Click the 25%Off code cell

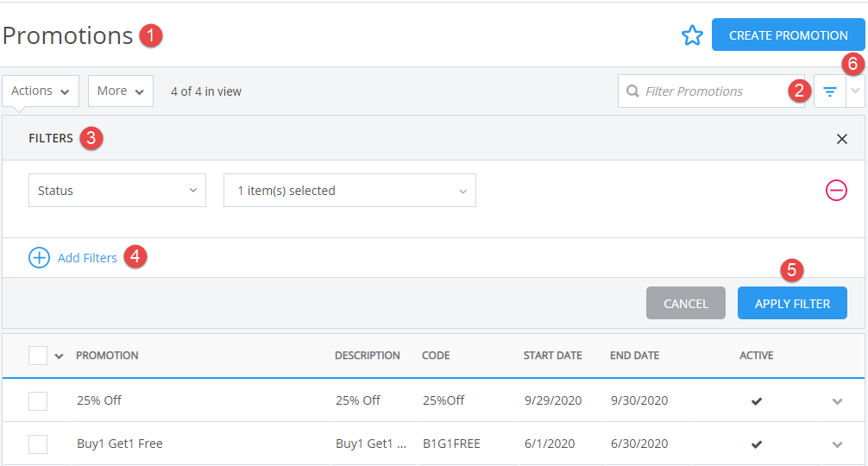click(444, 400)
